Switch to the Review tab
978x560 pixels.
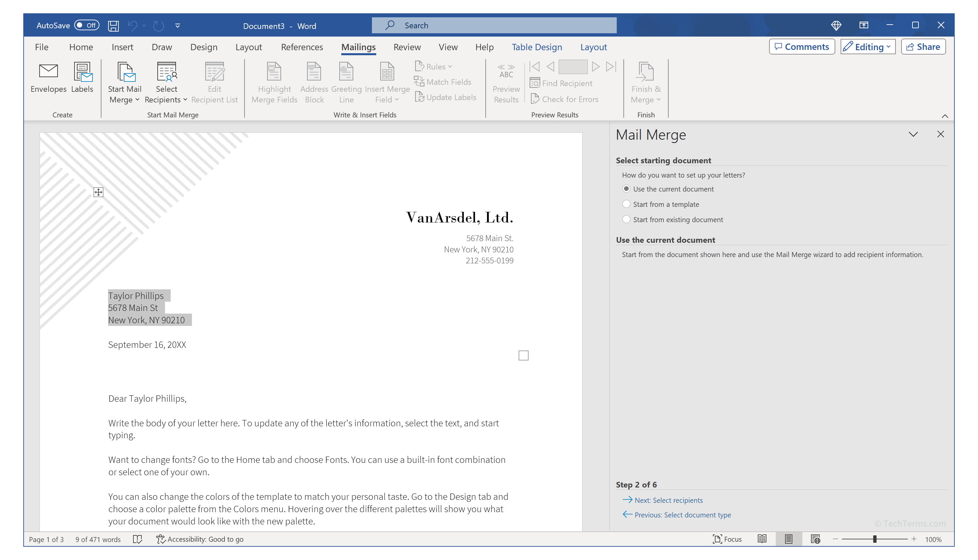click(407, 47)
